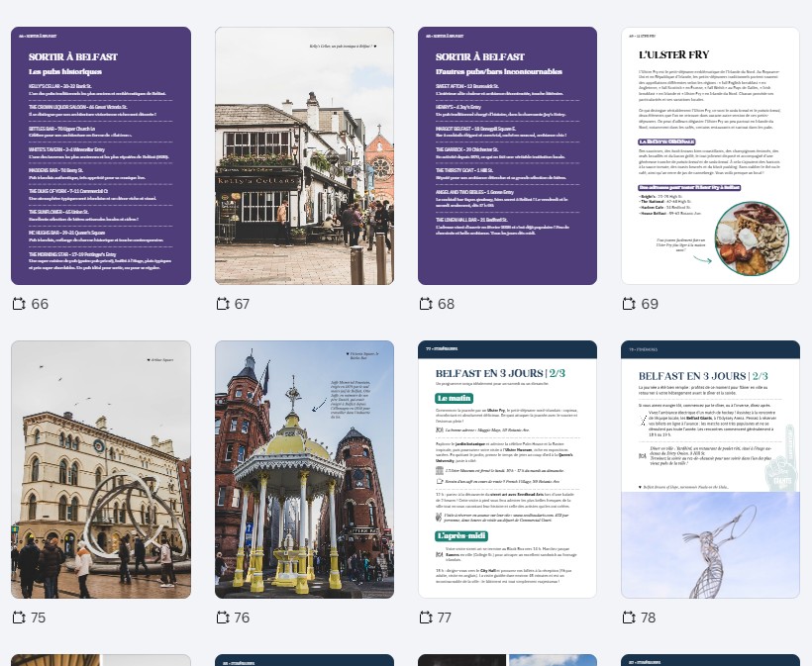812x666 pixels.
Task: Select the second 'Sortir à Belfast' pubs list page
Action: [507, 155]
